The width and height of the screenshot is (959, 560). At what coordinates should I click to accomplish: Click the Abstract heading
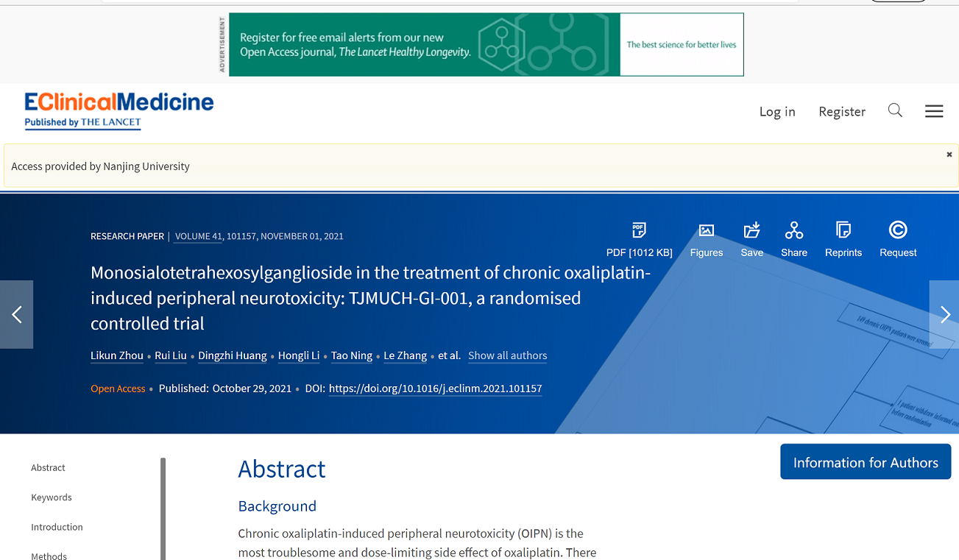point(282,469)
